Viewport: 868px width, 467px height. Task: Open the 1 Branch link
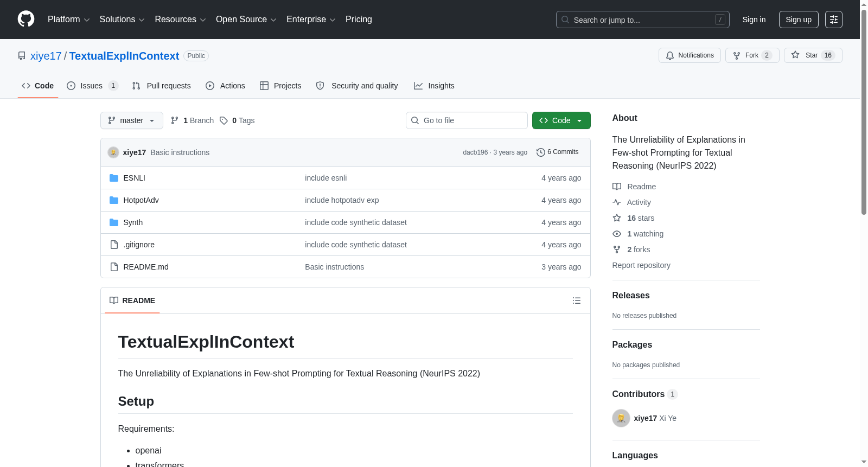(x=193, y=120)
